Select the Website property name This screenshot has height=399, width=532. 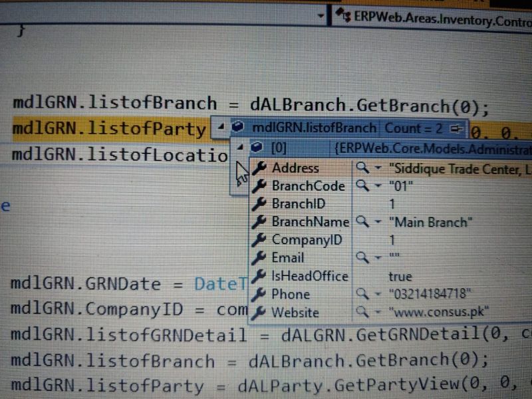pos(295,313)
